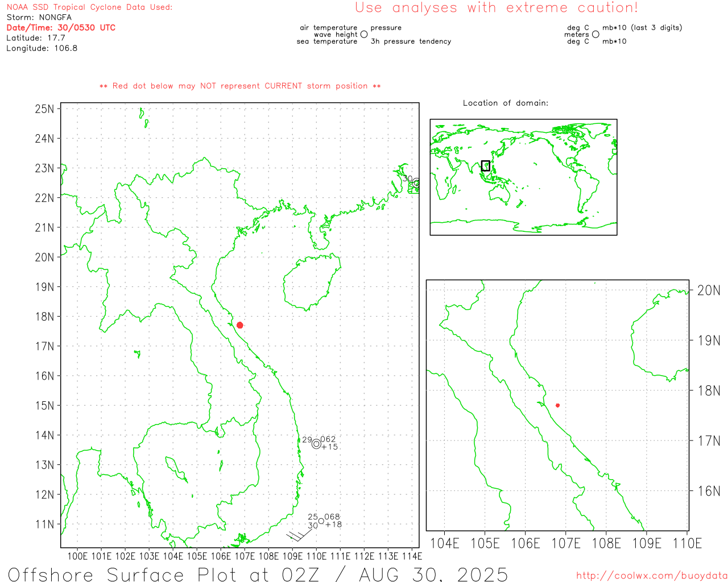
Task: Click the '20N' label on the inset map
Action: 709,290
